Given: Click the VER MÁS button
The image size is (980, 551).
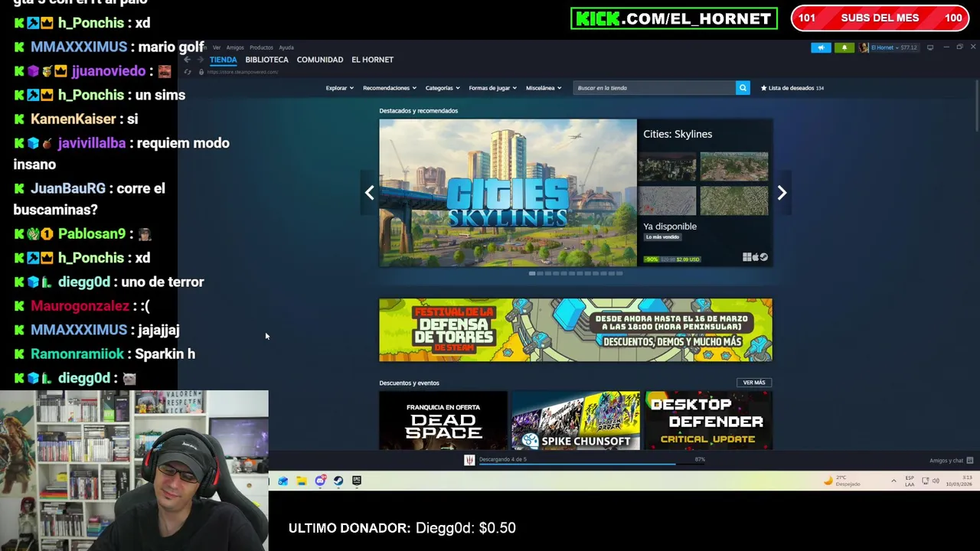Looking at the screenshot, I should pyautogui.click(x=754, y=383).
